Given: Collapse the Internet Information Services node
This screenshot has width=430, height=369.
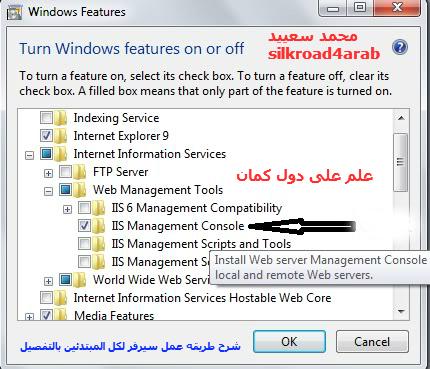Looking at the screenshot, I should (30, 155).
